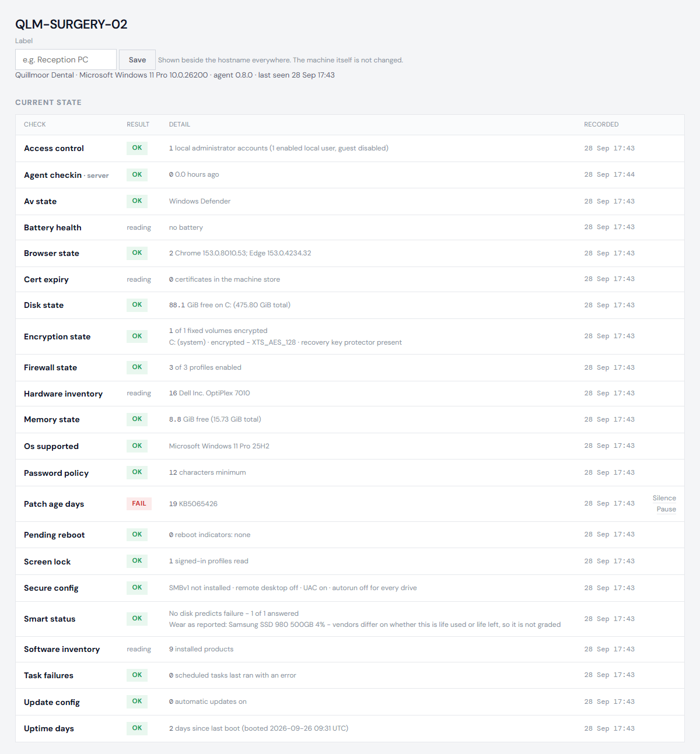Image resolution: width=700 pixels, height=754 pixels.
Task: Click the Av state check name
Action: tap(40, 201)
